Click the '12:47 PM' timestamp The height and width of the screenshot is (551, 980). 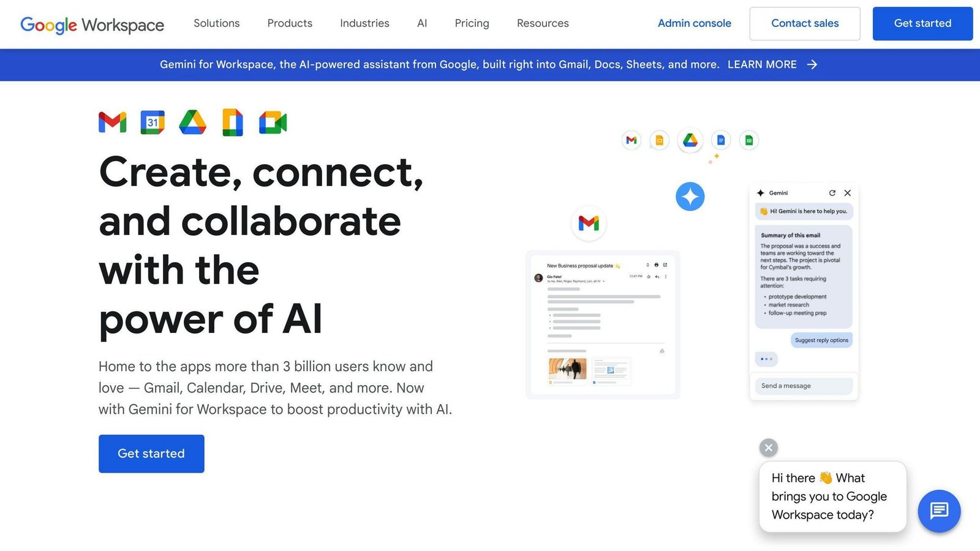636,277
